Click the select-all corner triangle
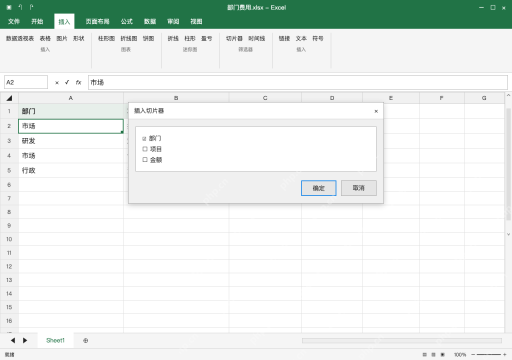The width and height of the screenshot is (512, 360). coord(9,98)
